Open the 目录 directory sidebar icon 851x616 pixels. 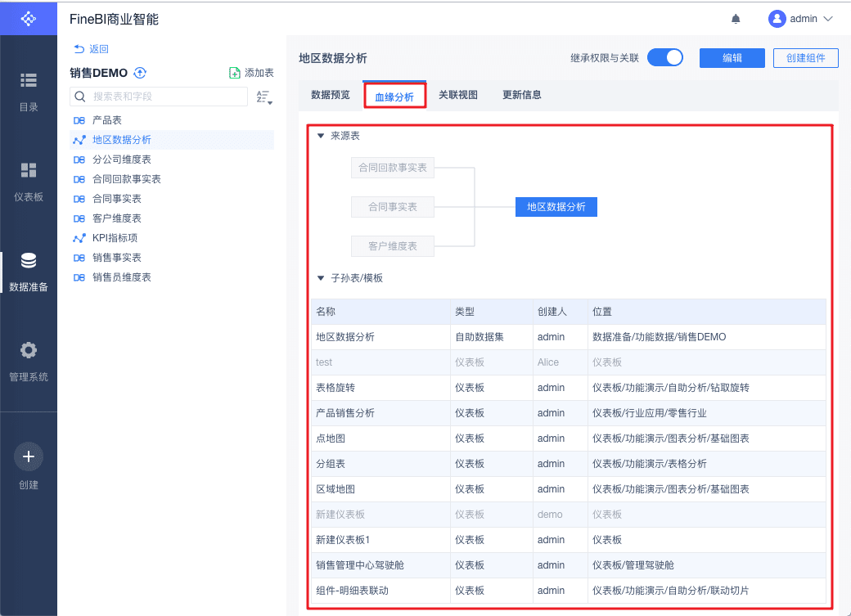click(29, 80)
